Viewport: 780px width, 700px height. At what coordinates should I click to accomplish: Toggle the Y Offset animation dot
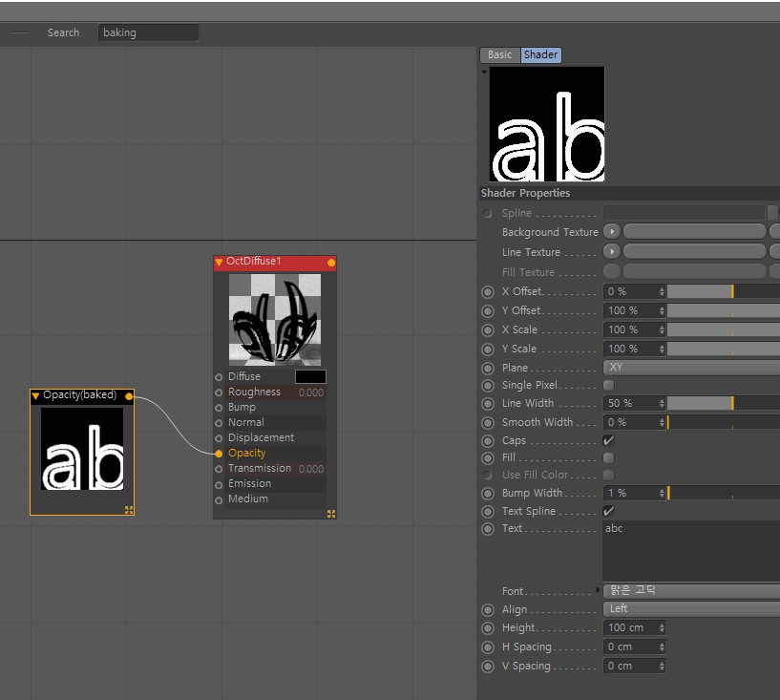488,311
